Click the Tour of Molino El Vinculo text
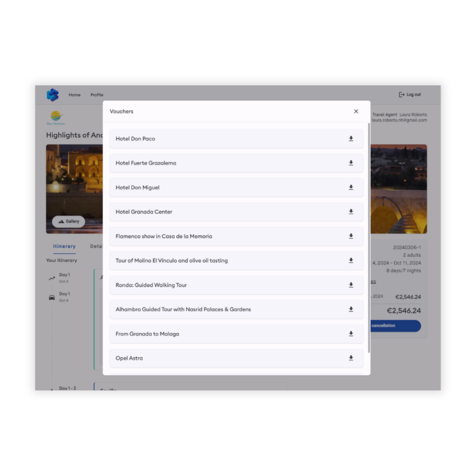This screenshot has width=476, height=476. pos(171,260)
